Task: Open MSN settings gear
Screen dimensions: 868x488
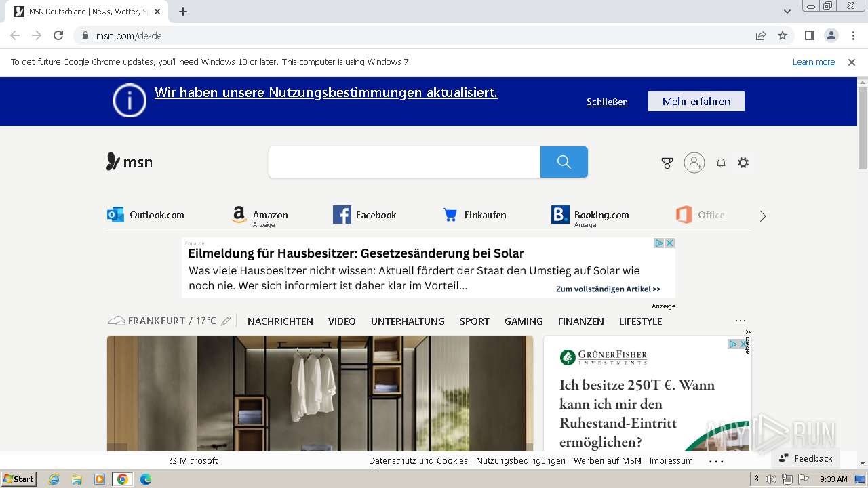Action: point(743,163)
